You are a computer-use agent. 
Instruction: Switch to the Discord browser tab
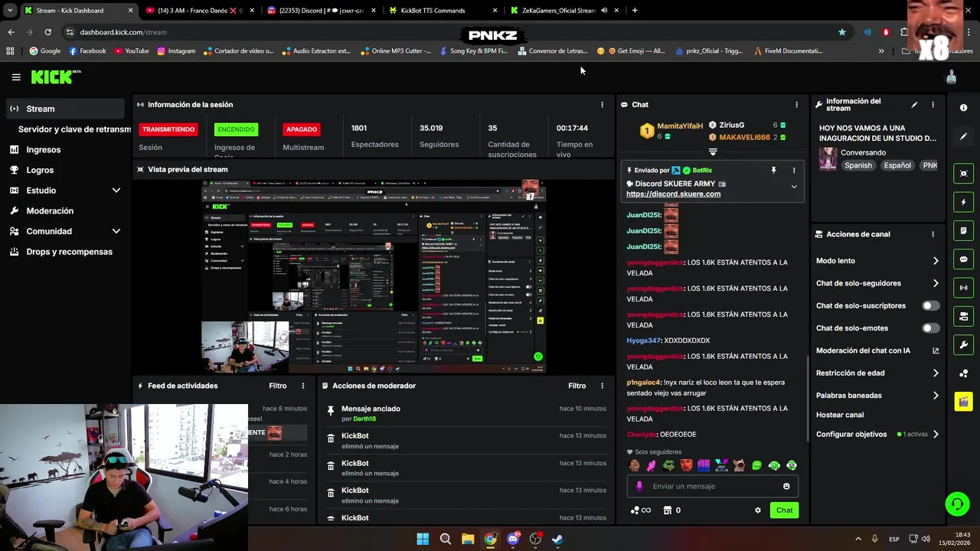322,11
